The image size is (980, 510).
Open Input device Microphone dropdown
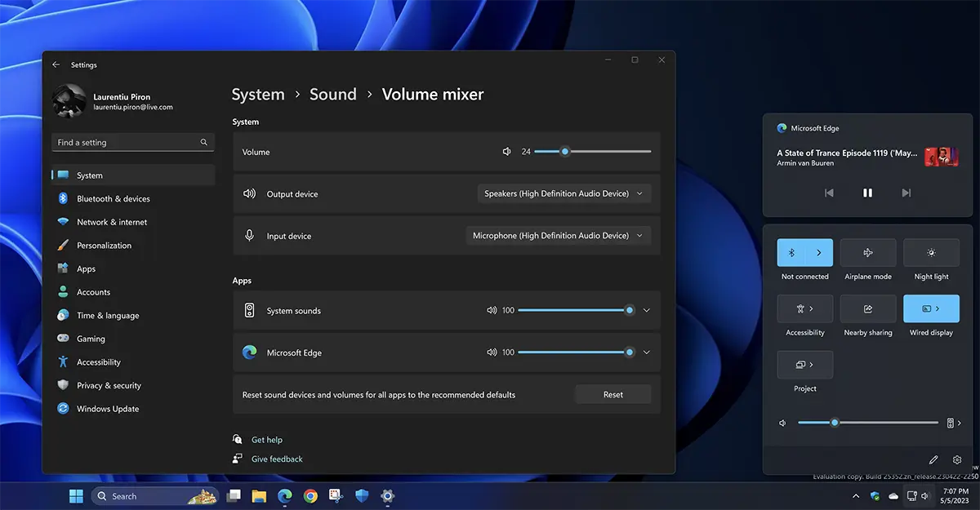559,235
